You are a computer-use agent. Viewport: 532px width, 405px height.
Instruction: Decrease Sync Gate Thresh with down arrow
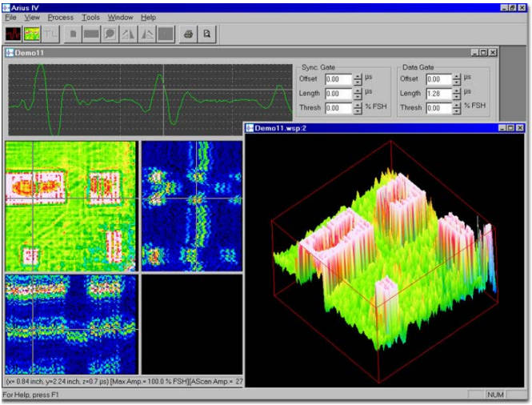click(x=358, y=111)
